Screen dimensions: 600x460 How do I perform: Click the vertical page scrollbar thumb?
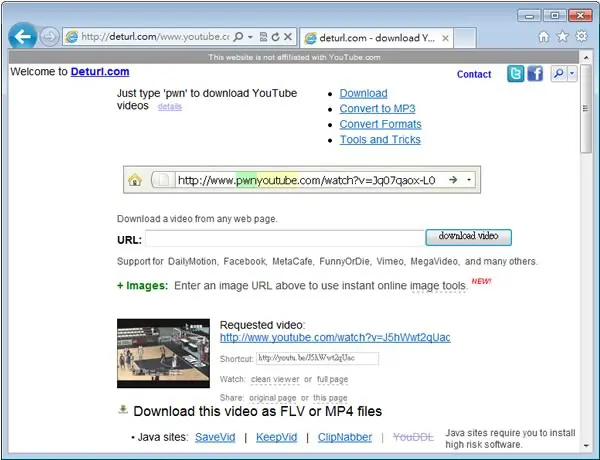585,109
